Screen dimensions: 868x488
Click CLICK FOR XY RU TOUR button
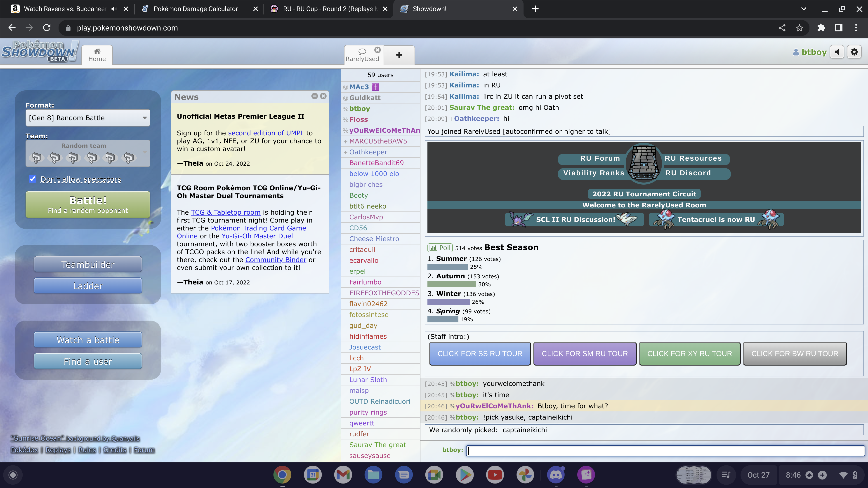[x=689, y=354]
